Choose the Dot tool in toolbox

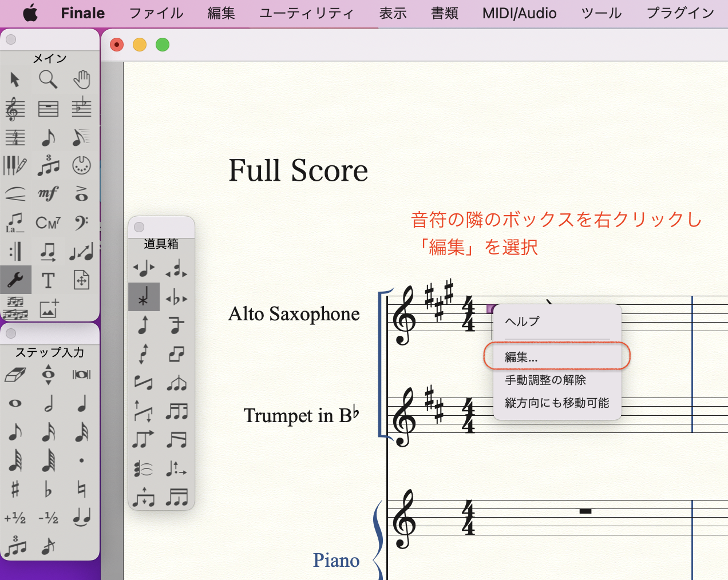[177, 469]
